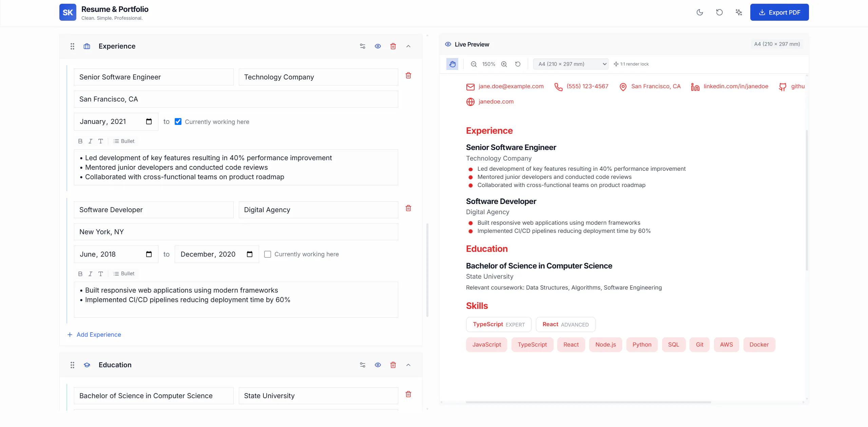Apply italic in Software Developer description toolbar
868x427 pixels.
pos(90,274)
